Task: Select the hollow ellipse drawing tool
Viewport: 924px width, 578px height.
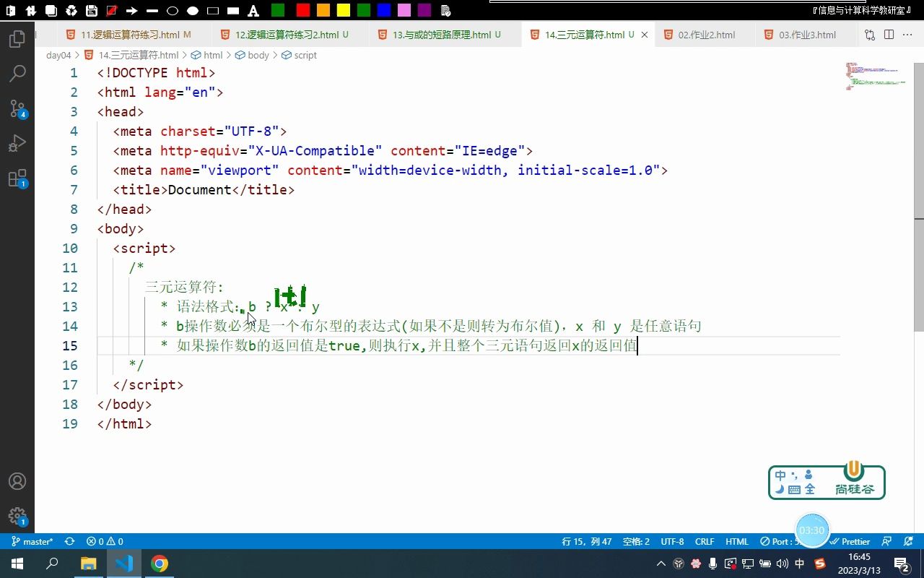Action: (172, 11)
